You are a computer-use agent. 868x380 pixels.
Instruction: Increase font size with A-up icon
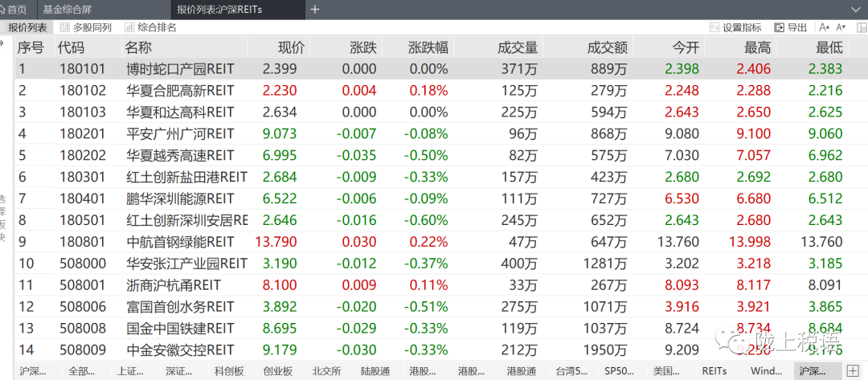point(825,27)
